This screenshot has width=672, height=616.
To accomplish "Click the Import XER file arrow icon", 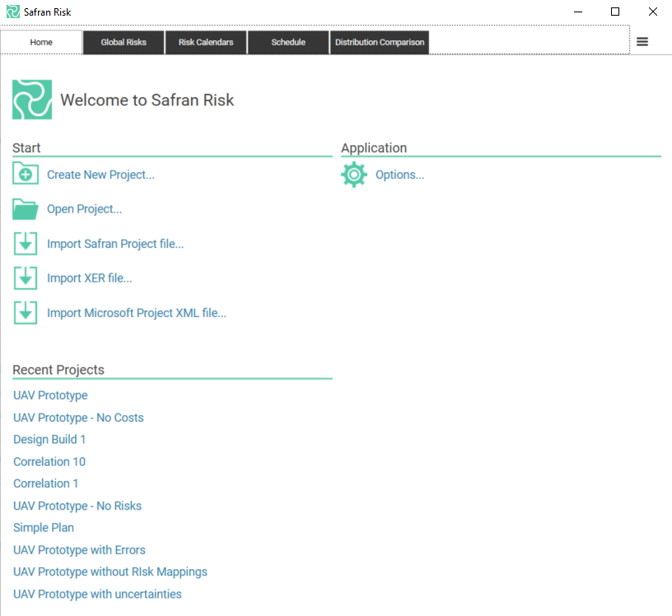I will pyautogui.click(x=26, y=278).
